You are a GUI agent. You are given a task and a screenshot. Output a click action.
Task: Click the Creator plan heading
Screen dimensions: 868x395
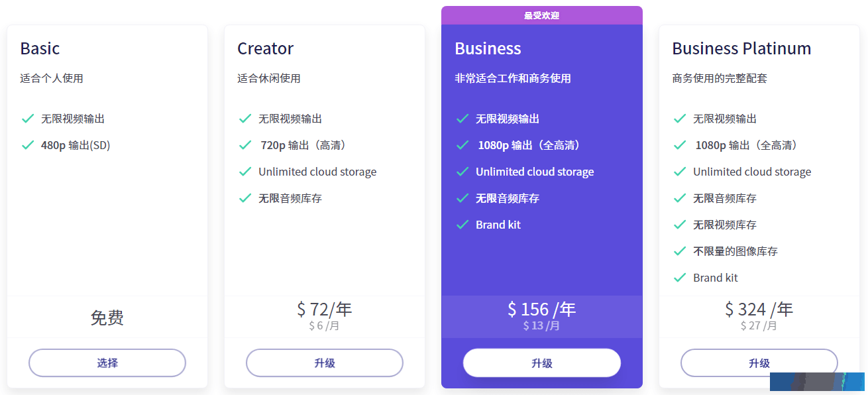pyautogui.click(x=265, y=48)
